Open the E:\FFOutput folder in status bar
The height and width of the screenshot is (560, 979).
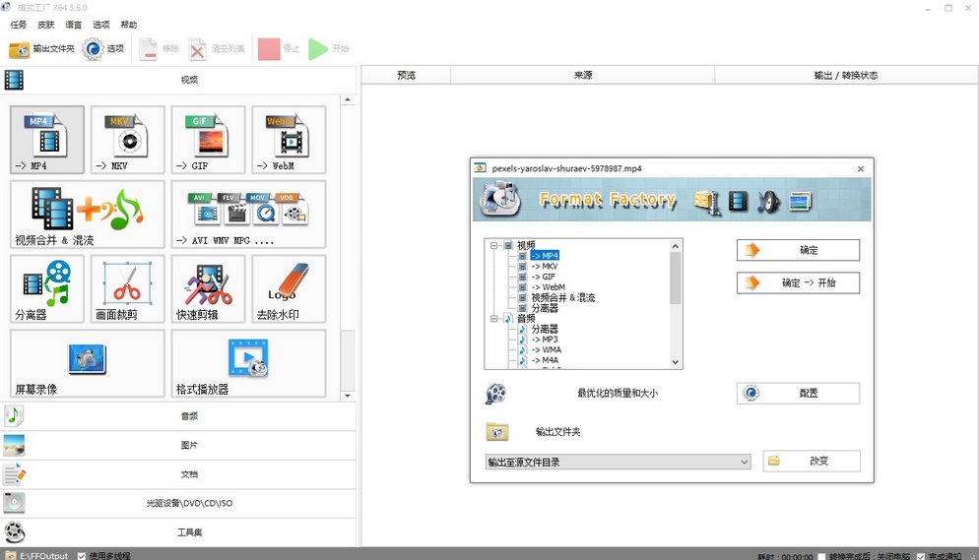36,555
